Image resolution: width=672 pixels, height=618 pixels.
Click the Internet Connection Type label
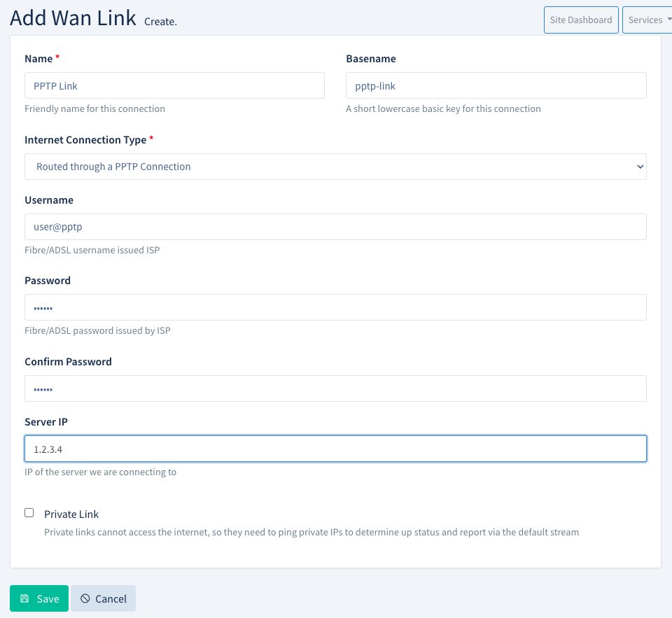point(85,140)
